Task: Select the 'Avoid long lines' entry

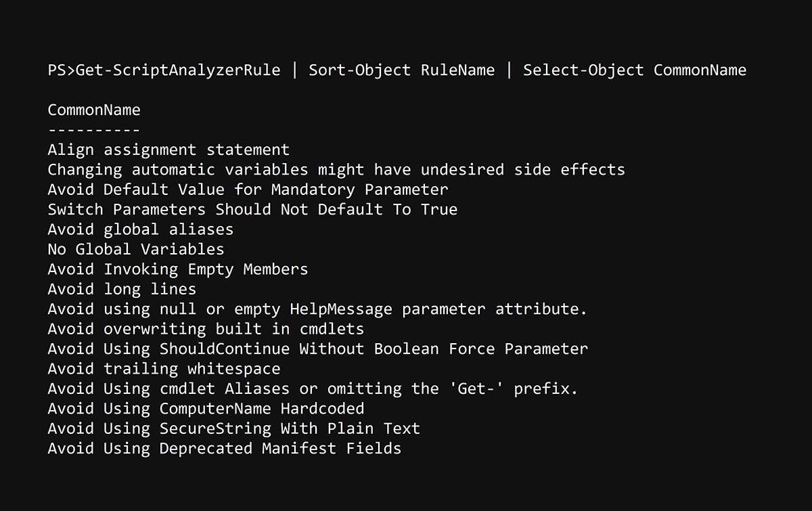Action: pyautogui.click(x=122, y=289)
